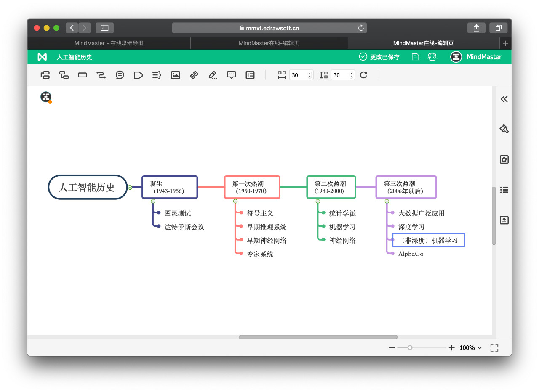Select the (非深度)机器学习 subtopic
The width and height of the screenshot is (539, 392).
(x=429, y=240)
